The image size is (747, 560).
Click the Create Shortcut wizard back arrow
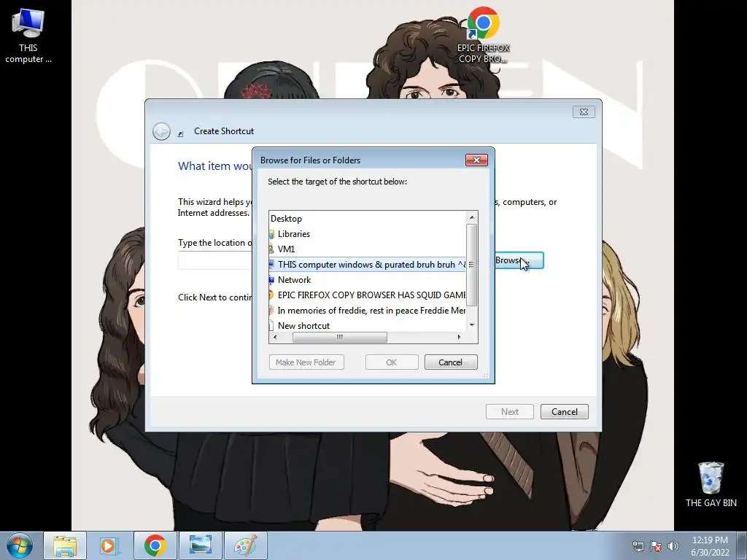click(x=161, y=131)
